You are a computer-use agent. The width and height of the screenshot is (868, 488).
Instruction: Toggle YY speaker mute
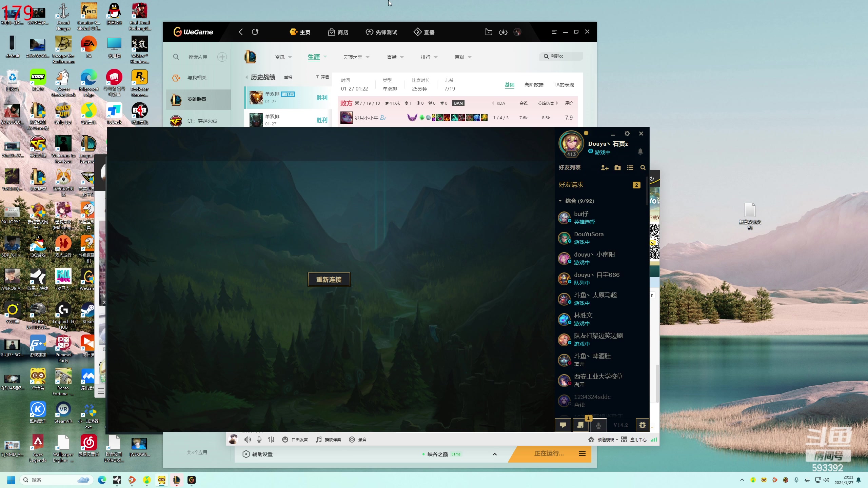pyautogui.click(x=248, y=440)
